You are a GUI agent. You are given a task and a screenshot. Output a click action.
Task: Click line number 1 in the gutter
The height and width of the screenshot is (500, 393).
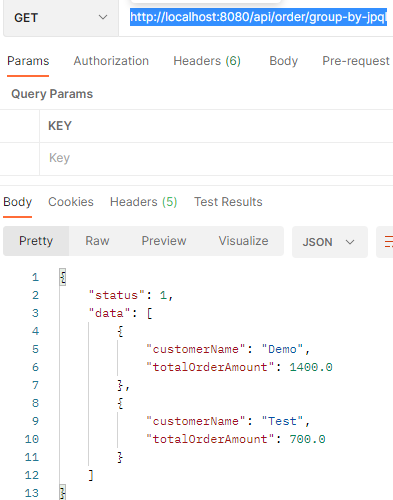coord(35,277)
